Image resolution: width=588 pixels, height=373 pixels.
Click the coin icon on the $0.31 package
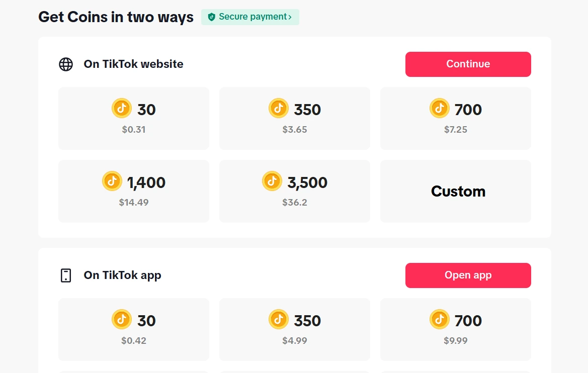click(122, 109)
